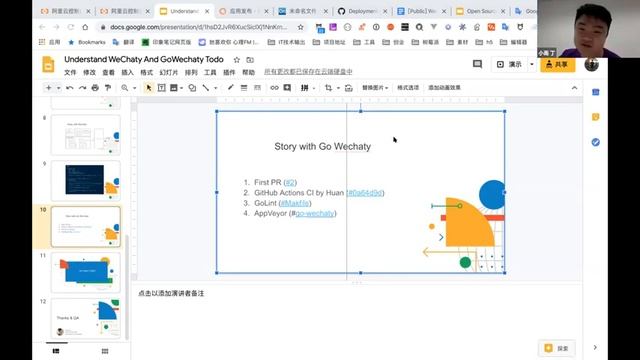Click the redo arrow in toolbar
The width and height of the screenshot is (640, 360).
point(82,88)
